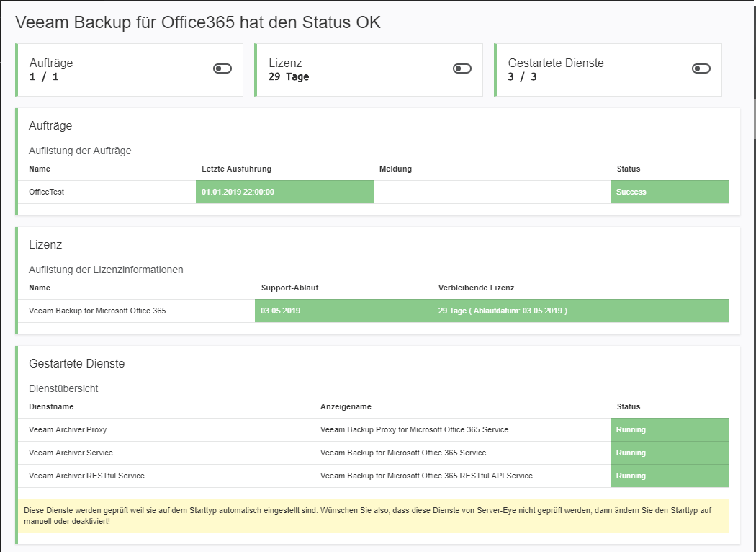Screen dimensions: 756x552
Task: Toggle the Lizenz summary switch
Action: [462, 68]
